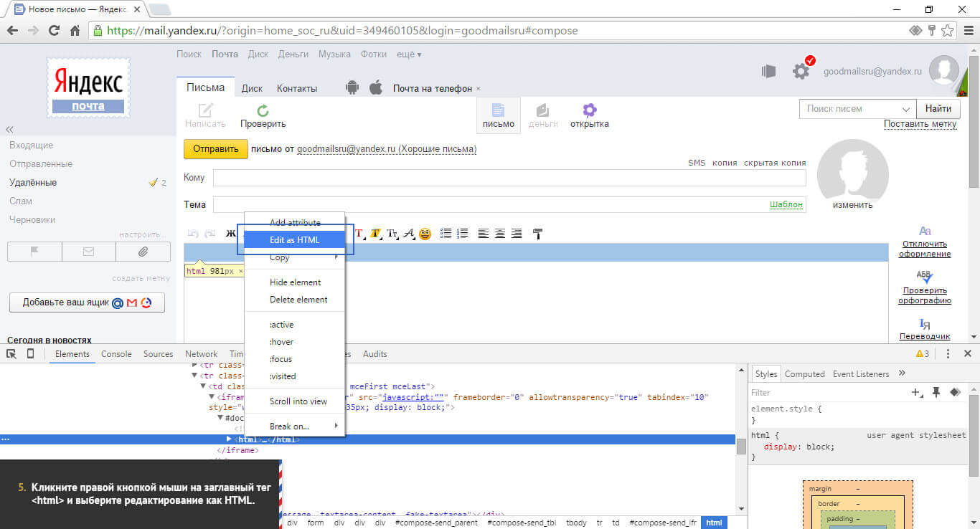Switch to the Console tab

pos(116,354)
